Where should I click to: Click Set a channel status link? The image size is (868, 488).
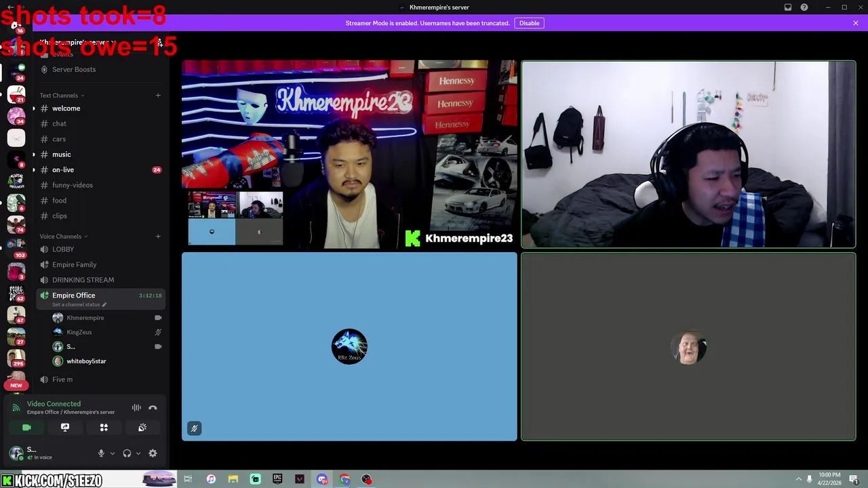[79, 304]
